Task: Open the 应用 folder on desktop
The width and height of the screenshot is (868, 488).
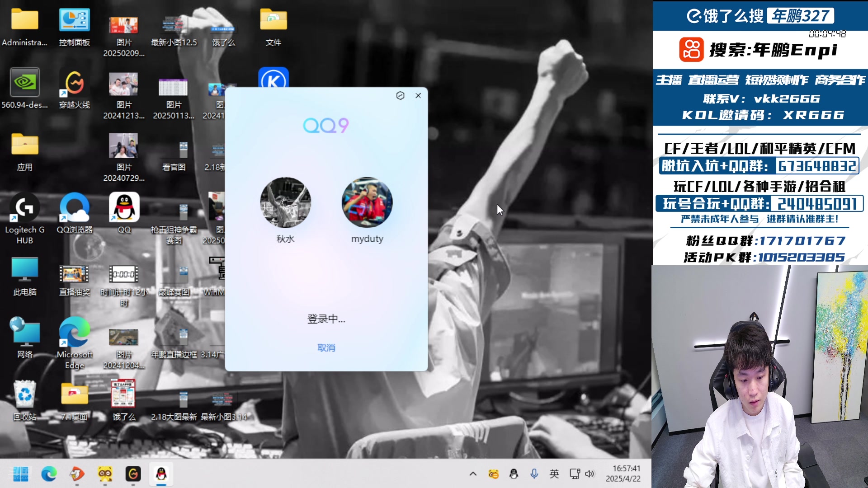Action: tap(24, 152)
